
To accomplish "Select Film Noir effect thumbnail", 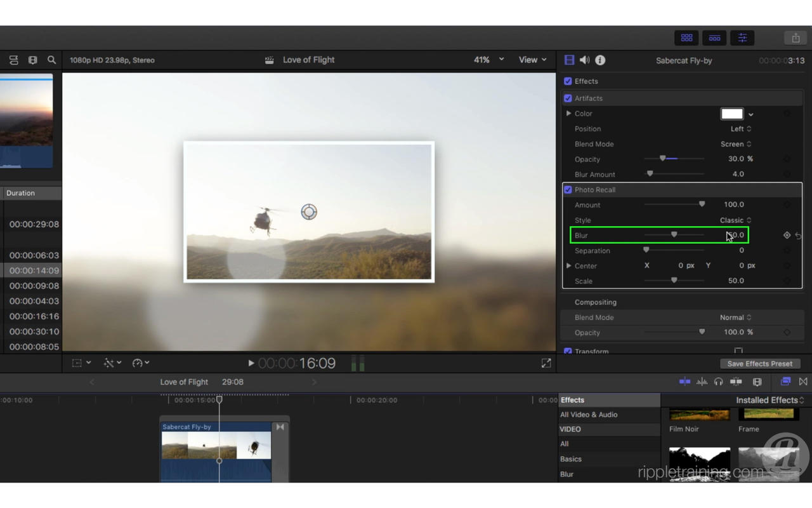I will pyautogui.click(x=699, y=415).
